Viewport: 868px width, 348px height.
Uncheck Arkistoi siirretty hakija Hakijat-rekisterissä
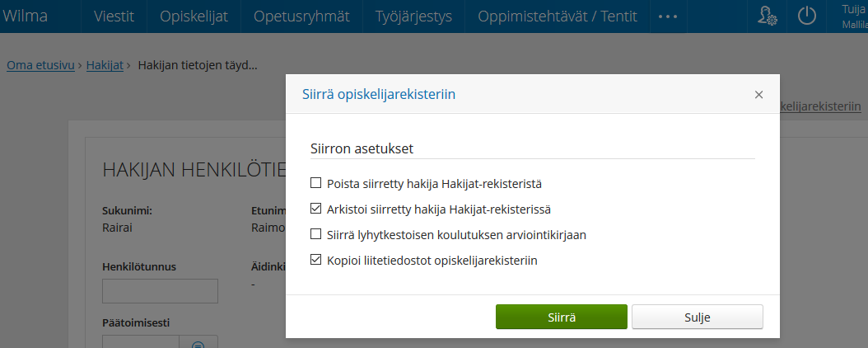click(315, 209)
